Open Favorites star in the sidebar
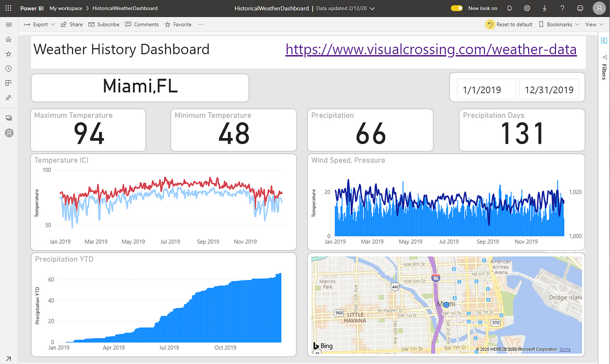The width and height of the screenshot is (610, 364). click(8, 54)
